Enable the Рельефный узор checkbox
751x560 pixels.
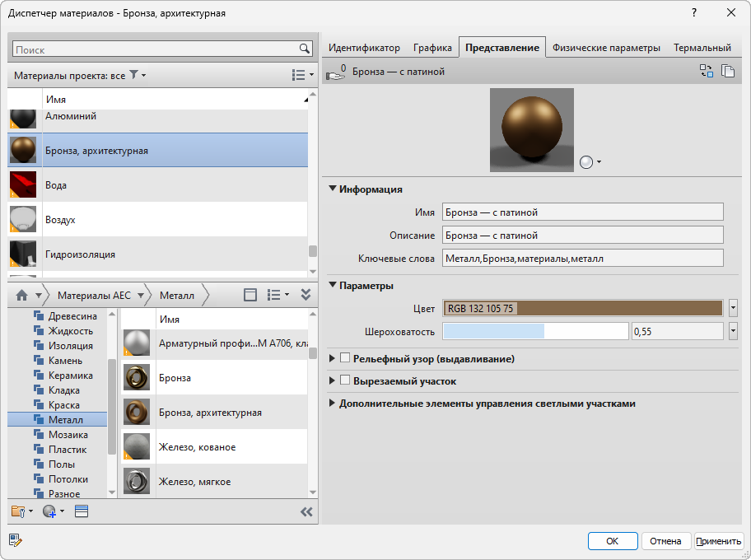coord(345,358)
